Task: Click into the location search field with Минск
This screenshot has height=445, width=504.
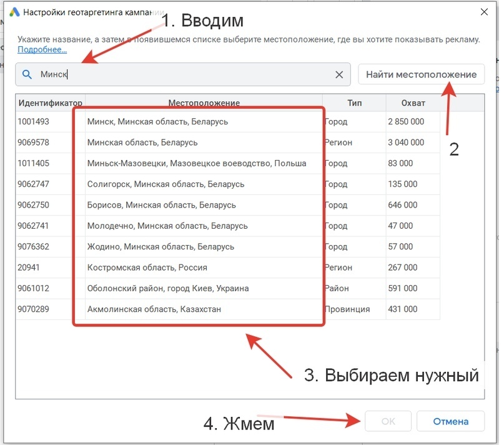Action: (x=183, y=74)
